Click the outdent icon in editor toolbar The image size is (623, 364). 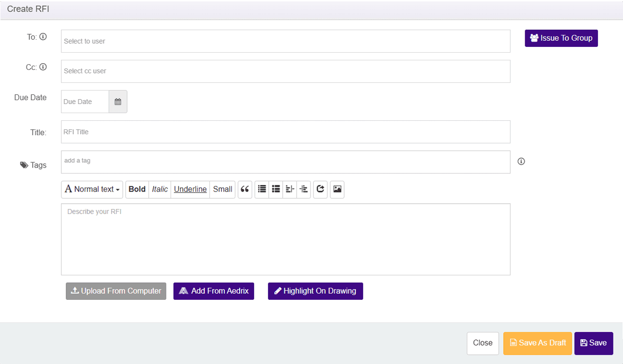point(289,189)
